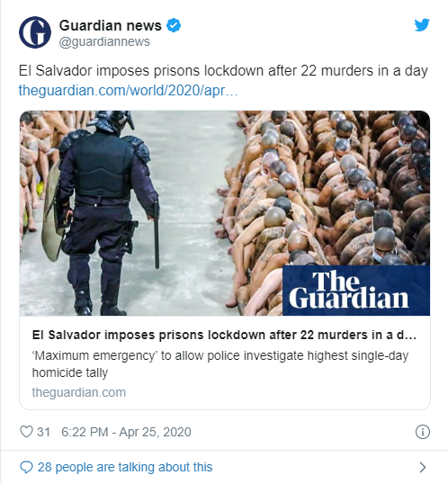Click the tweet text about El Salvador
This screenshot has width=448, height=484.
(223, 71)
